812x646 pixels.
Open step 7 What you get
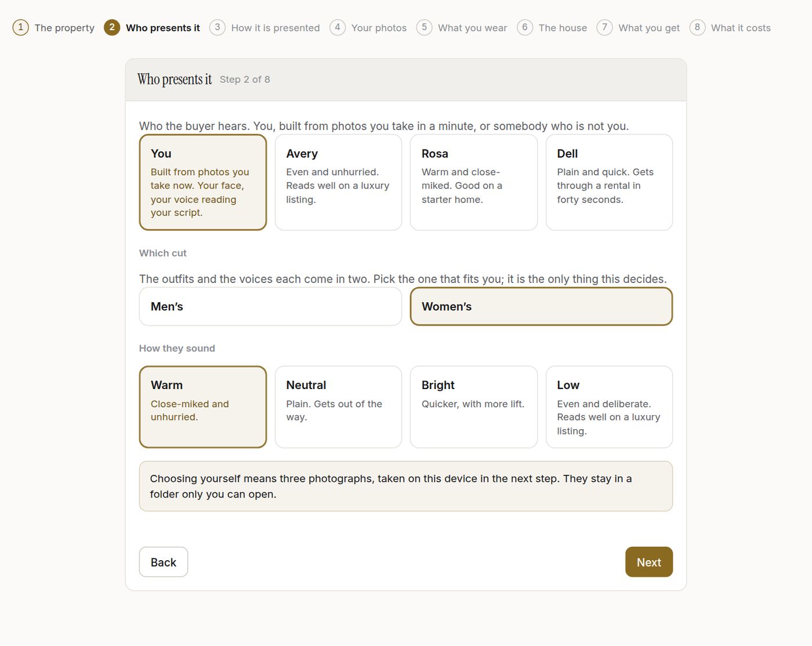638,28
